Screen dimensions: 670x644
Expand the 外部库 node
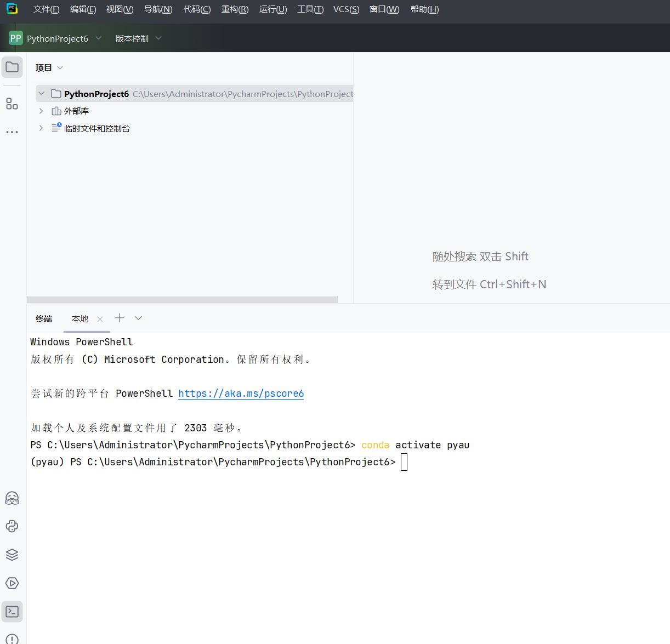tap(41, 111)
